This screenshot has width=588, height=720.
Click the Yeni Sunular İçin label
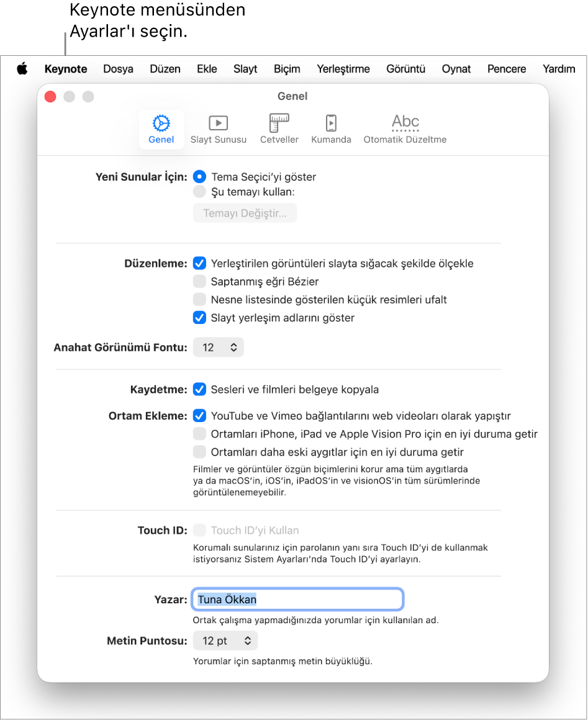click(x=142, y=177)
